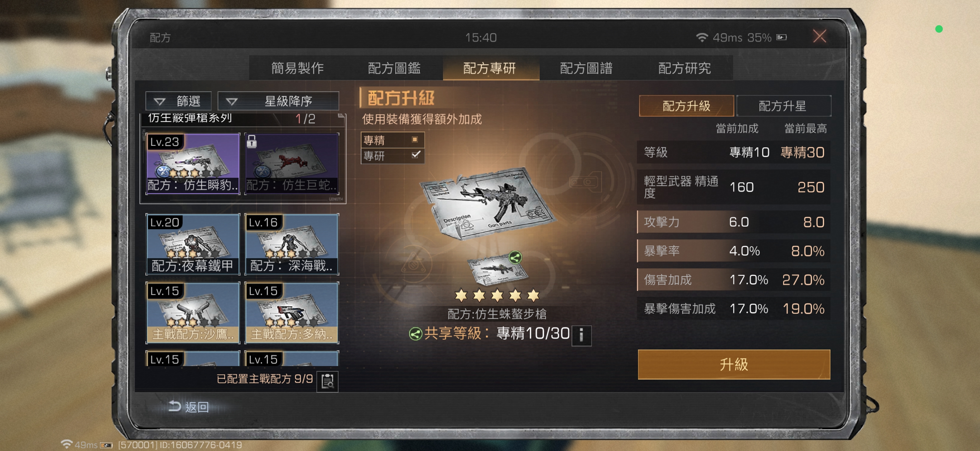Switch to the 配方升星 toggle

tap(783, 106)
